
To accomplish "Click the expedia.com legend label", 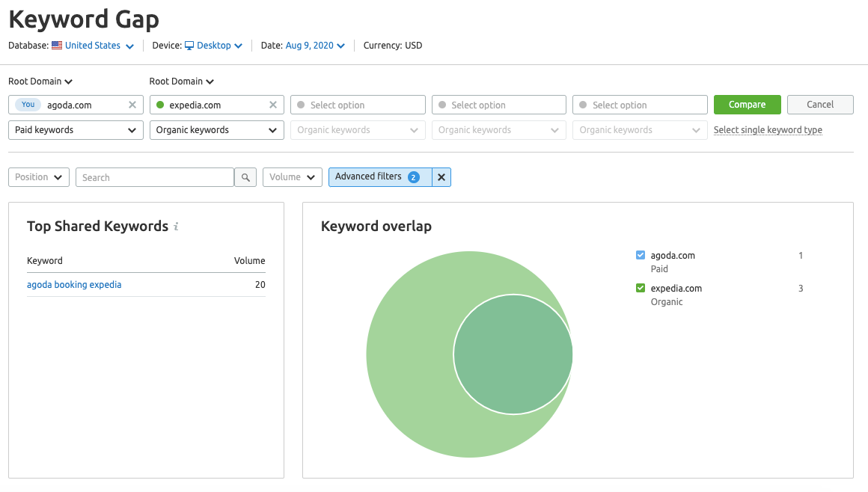I will (x=676, y=288).
